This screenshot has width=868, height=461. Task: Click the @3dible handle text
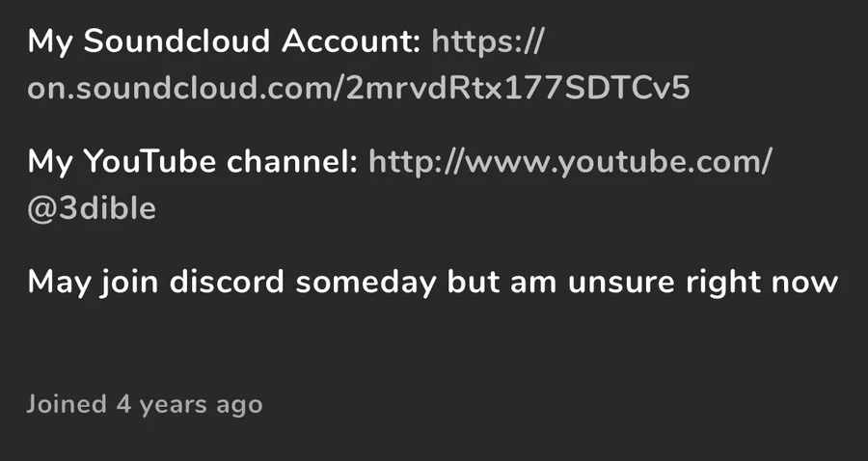click(92, 209)
